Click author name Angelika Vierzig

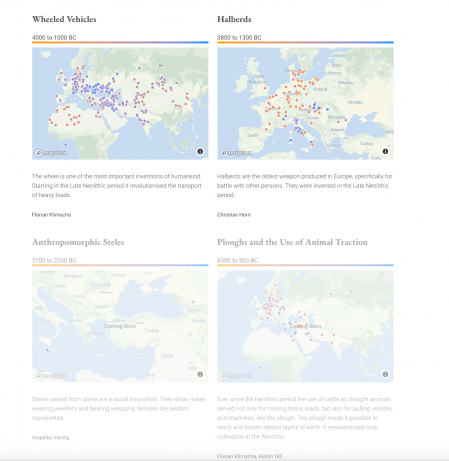pyautogui.click(x=50, y=438)
